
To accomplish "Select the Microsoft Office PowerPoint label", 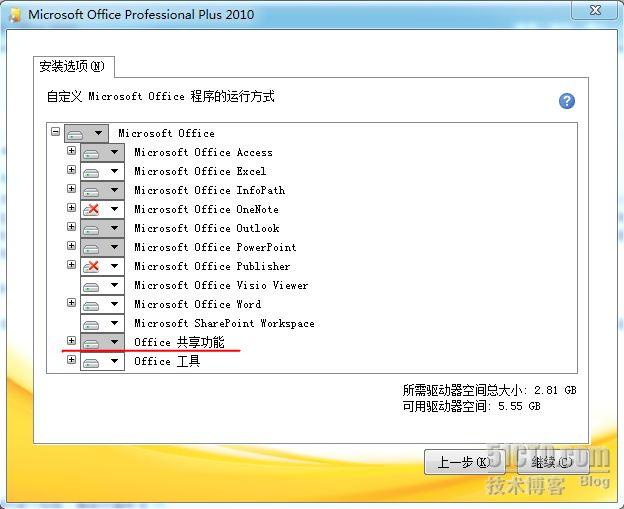I will click(215, 248).
